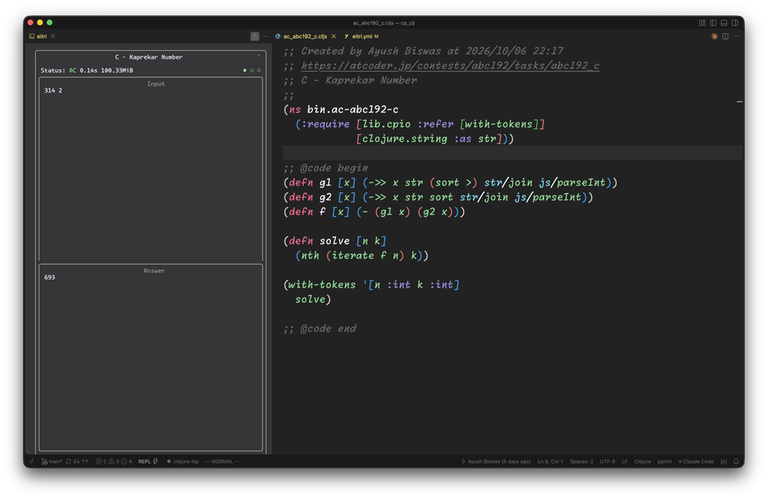Select the second test case dot
This screenshot has height=499, width=768.
tap(252, 70)
